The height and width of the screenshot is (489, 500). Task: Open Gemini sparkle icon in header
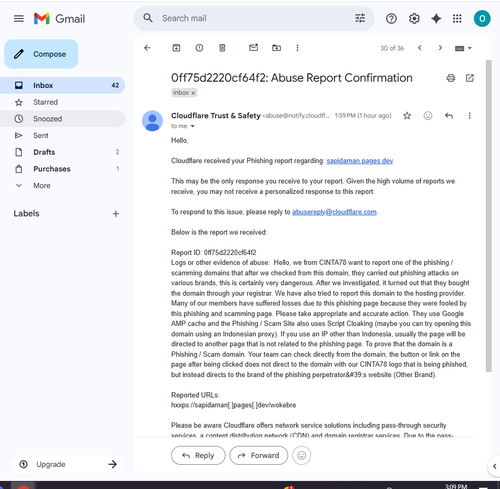coord(436,18)
